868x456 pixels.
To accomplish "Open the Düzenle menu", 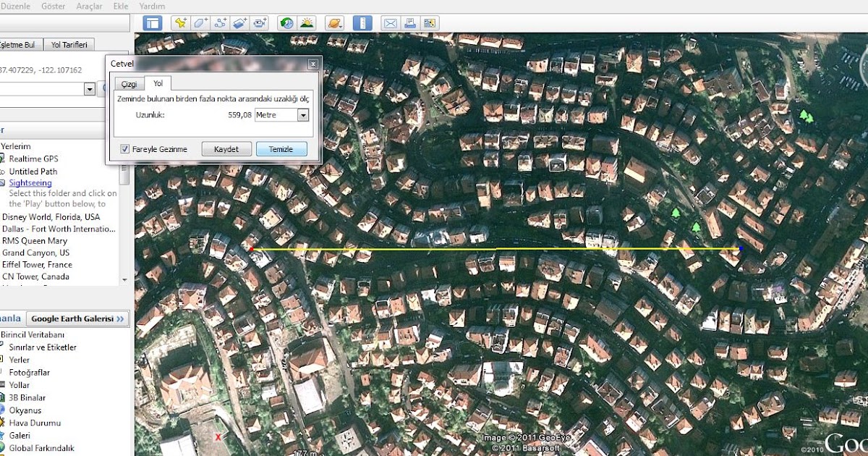I will pos(14,6).
